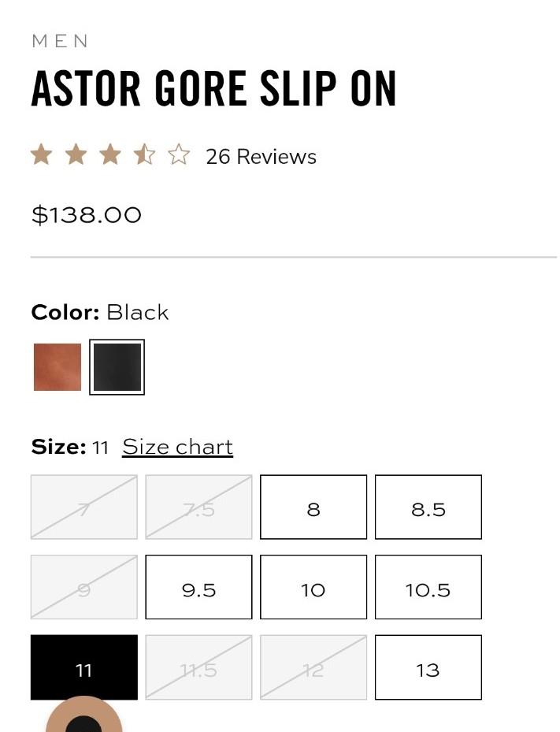Open the floating tan circular widget
560x732 pixels.
click(x=84, y=714)
